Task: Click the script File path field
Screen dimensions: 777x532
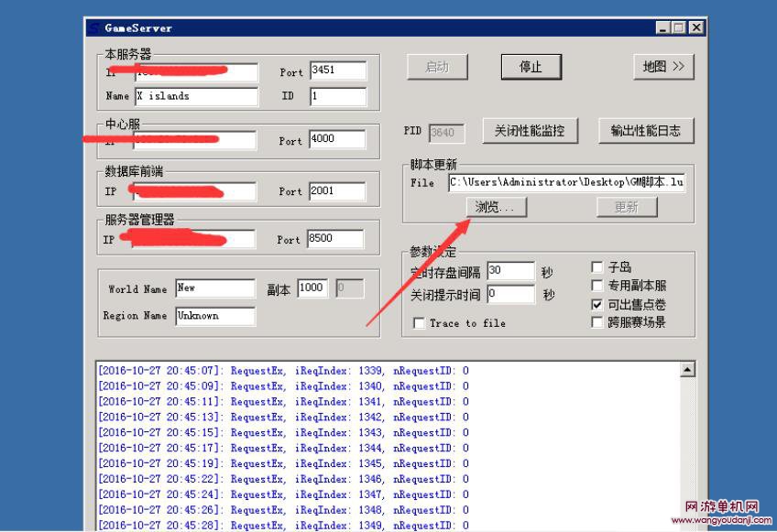Action: [x=567, y=182]
